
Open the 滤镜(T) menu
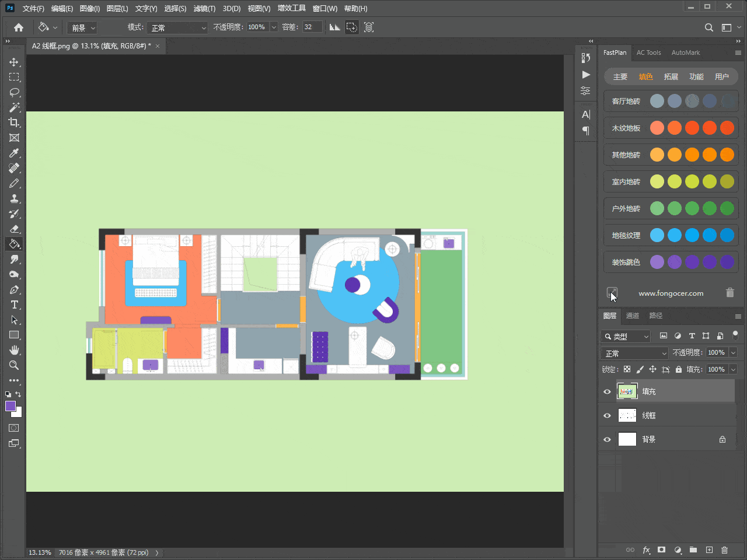pos(204,8)
